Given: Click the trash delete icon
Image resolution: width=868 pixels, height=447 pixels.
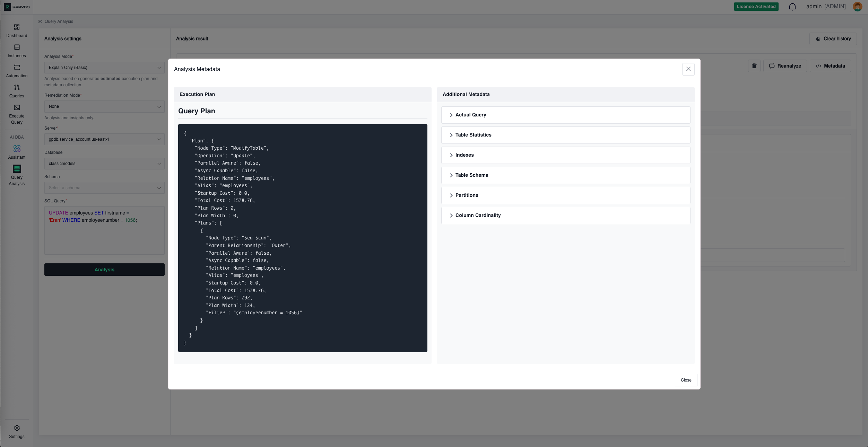Looking at the screenshot, I should pos(754,66).
